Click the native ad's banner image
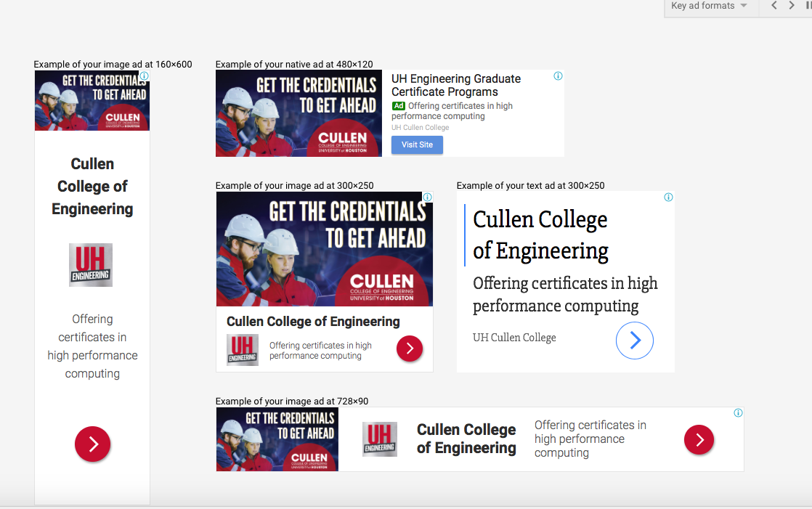 tap(299, 113)
